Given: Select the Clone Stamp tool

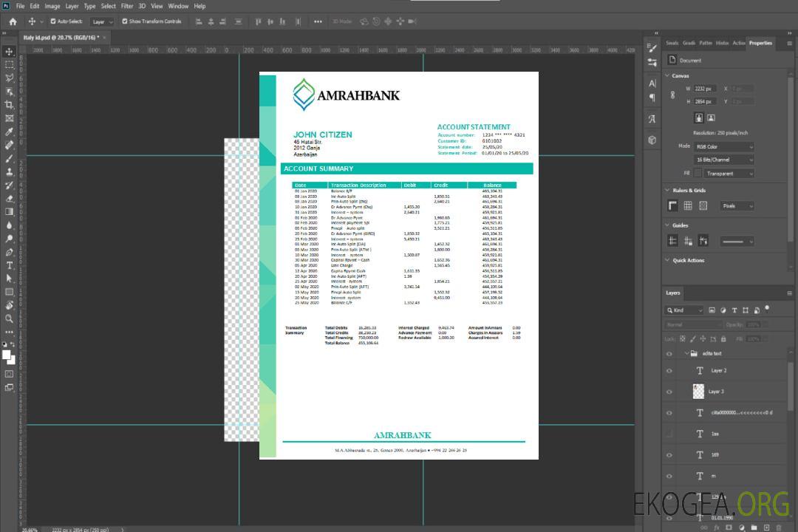Looking at the screenshot, I should (x=9, y=171).
